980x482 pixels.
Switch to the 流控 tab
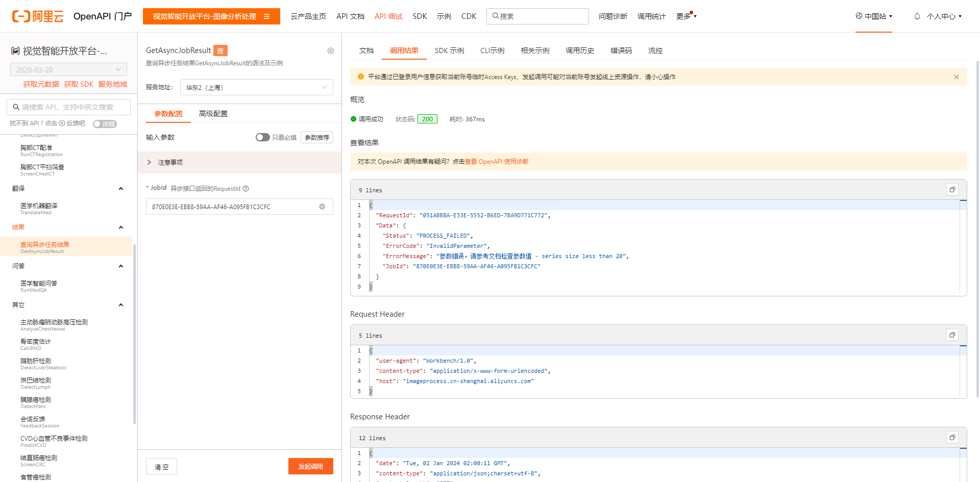[x=655, y=50]
